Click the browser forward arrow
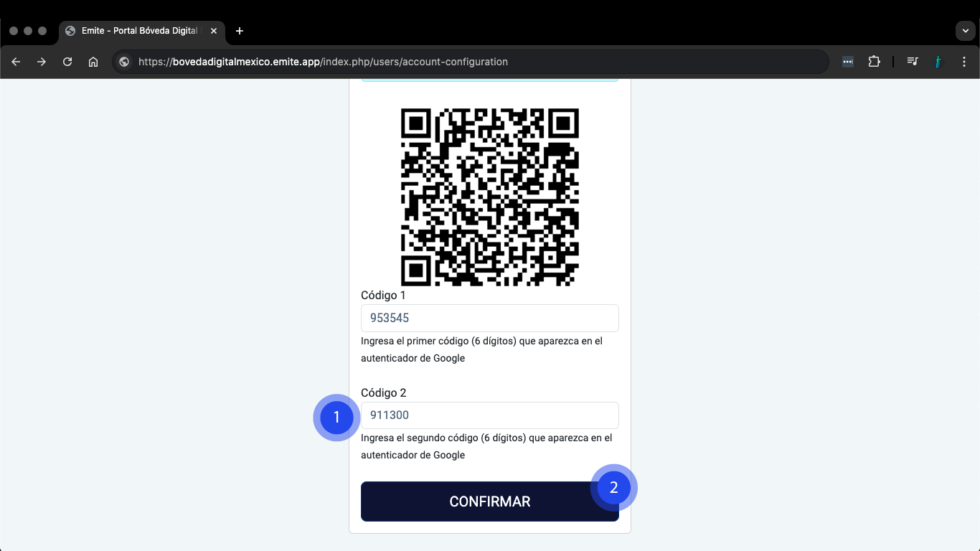 click(42, 62)
